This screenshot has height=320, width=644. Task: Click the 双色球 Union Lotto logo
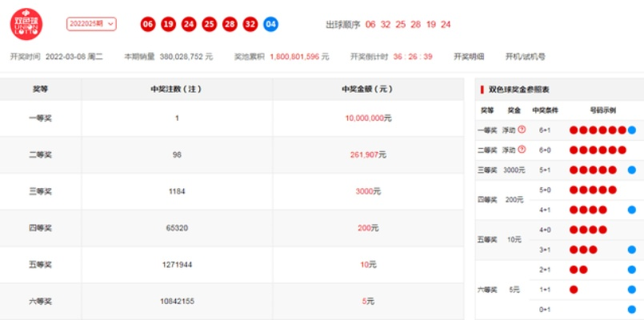pyautogui.click(x=26, y=23)
